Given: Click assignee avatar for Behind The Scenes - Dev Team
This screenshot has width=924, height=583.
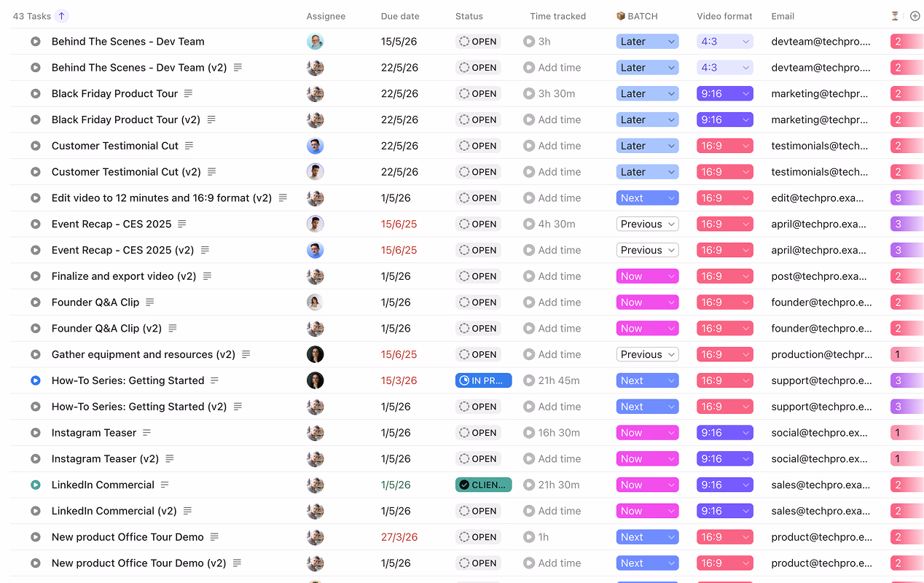Looking at the screenshot, I should click(x=315, y=42).
